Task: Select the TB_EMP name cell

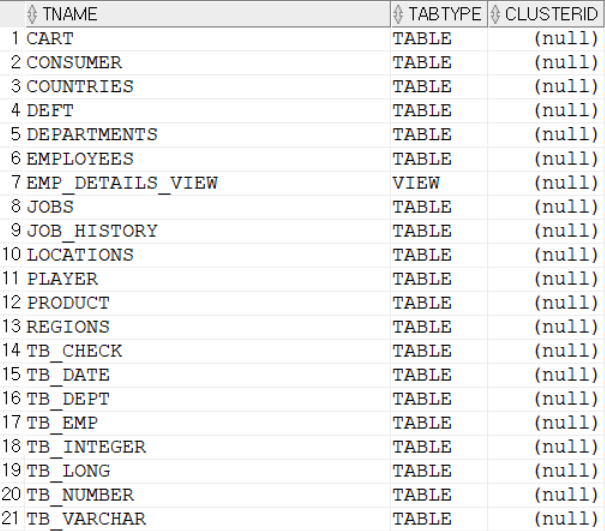Action: 208,423
